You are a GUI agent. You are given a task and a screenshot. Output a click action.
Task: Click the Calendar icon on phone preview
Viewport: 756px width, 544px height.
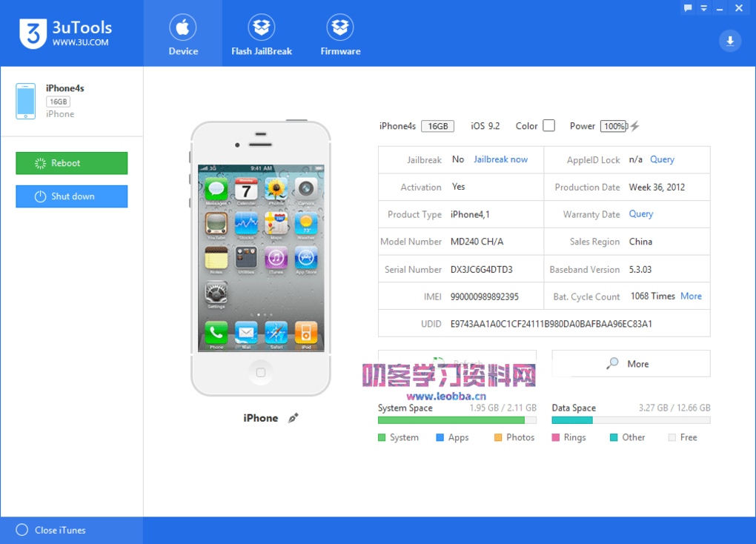click(x=246, y=189)
